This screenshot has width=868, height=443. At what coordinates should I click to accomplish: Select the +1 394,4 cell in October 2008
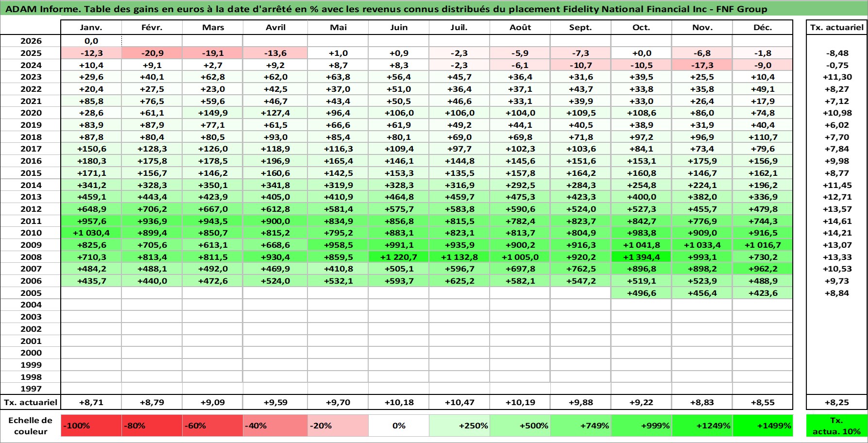pos(642,257)
